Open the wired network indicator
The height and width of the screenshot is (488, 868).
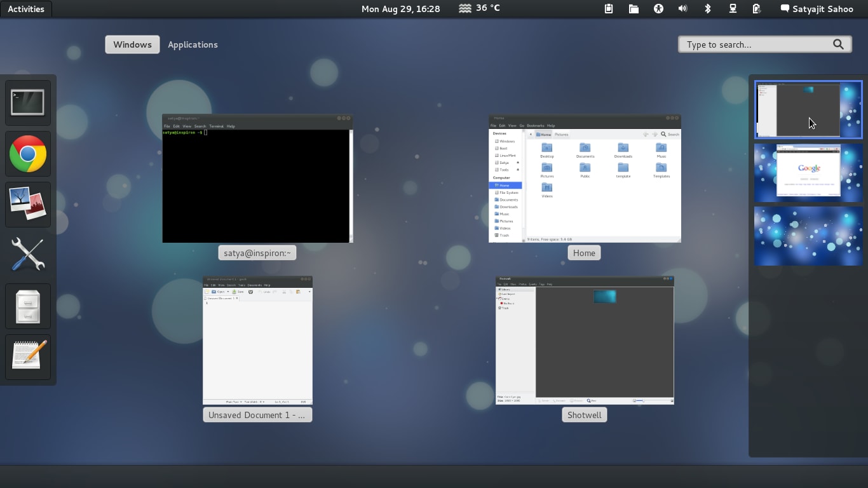pyautogui.click(x=733, y=9)
